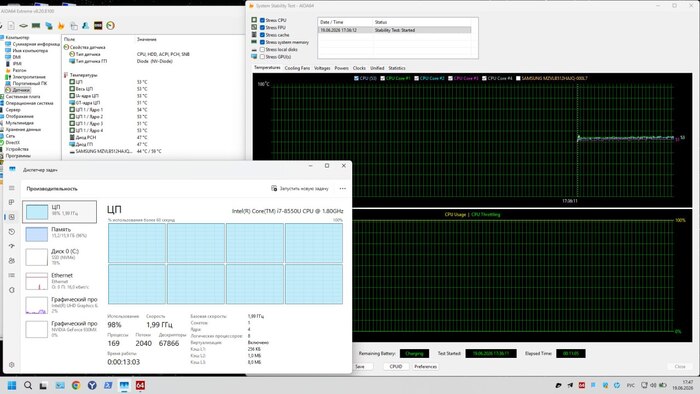Select Память graph thumbnail in performance list

[x=37, y=234]
